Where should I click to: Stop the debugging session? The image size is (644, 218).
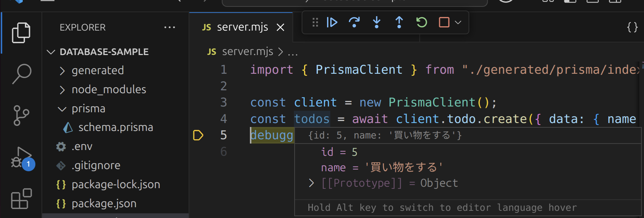444,23
